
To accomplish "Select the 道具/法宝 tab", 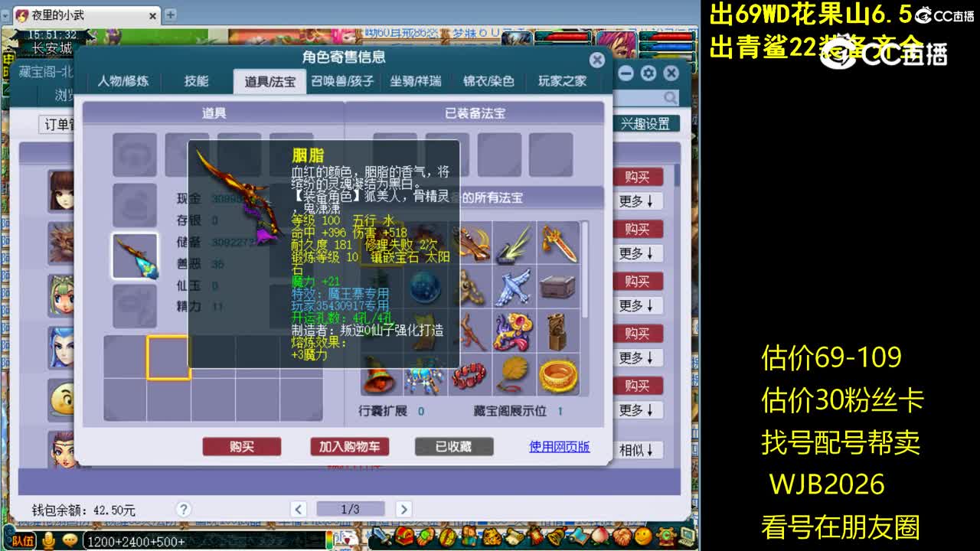I will 270,81.
